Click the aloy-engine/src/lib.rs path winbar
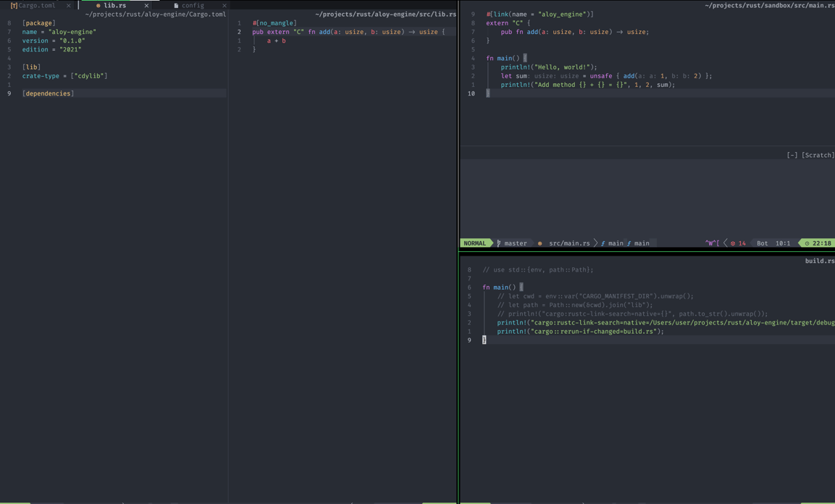Screen dimensions: 835x504 [385, 14]
